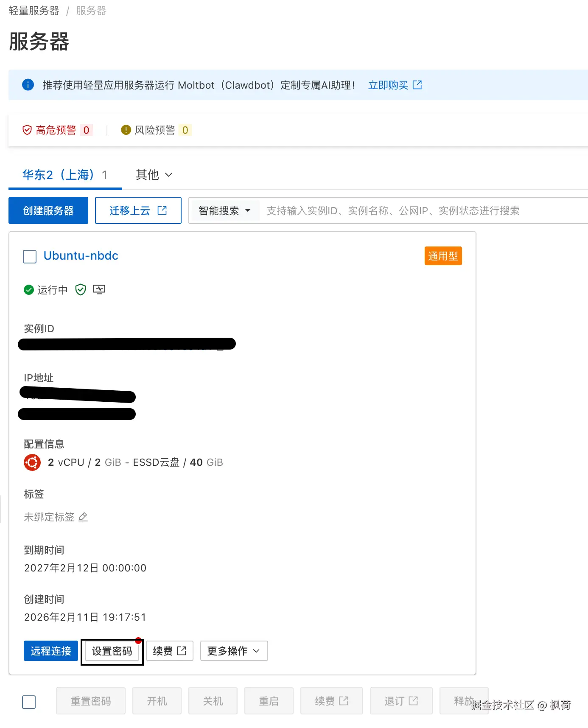Viewport: 588px width, 728px height.
Task: Click the 服务器 breadcrumb item
Action: coord(91,11)
